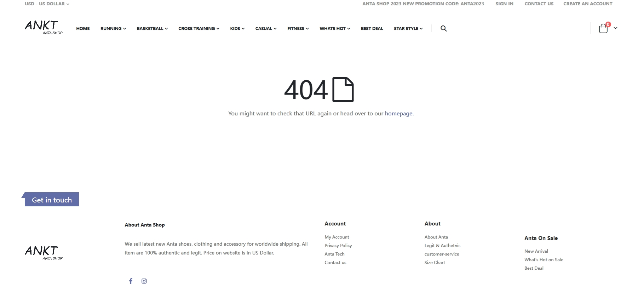
Task: Expand the Star Style menu
Action: coord(408,29)
